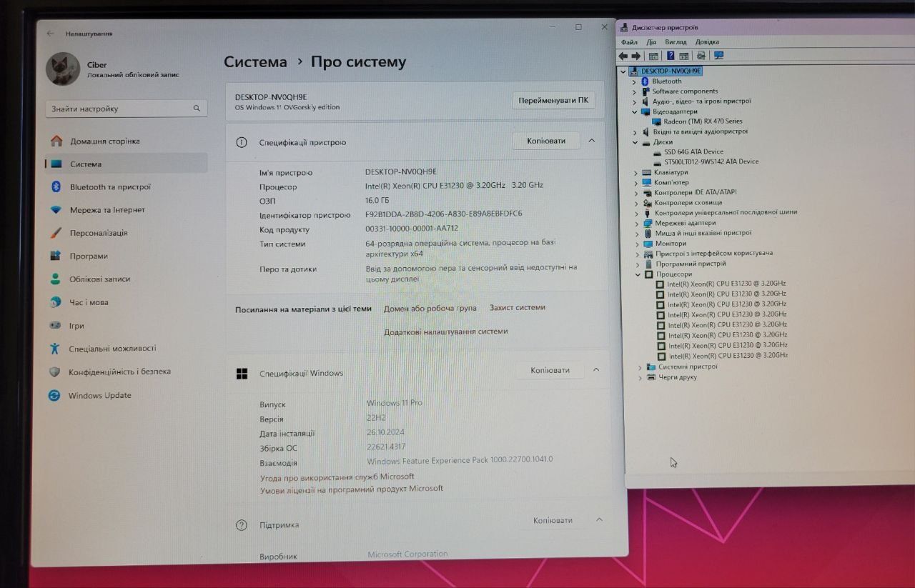Viewport: 915px width, 588px height.
Task: Click the network icon beside Мережа та Інтернет
Action: (x=56, y=210)
